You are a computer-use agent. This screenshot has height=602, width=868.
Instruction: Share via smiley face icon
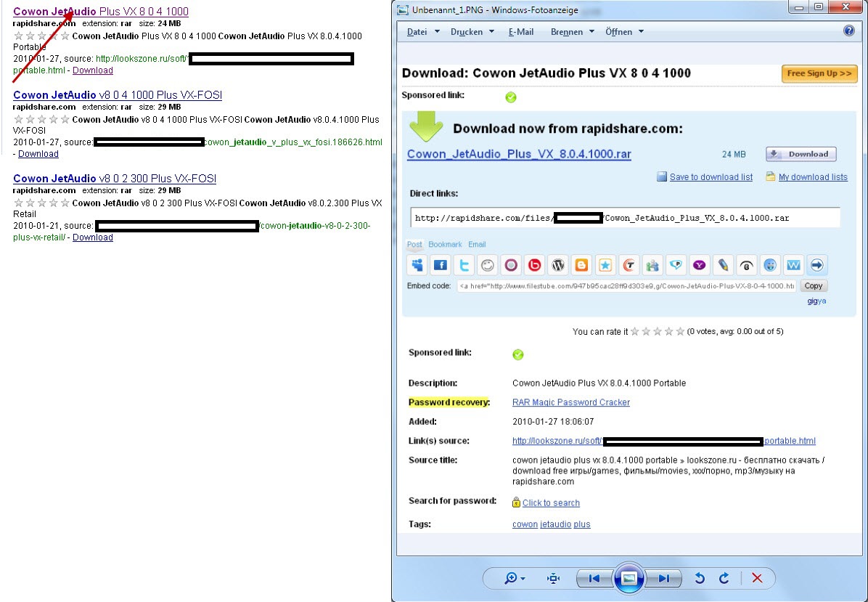[x=487, y=265]
